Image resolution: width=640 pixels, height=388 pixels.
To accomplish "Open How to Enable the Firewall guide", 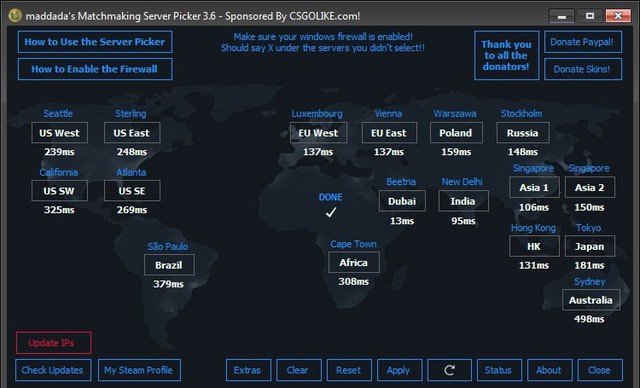I will point(95,69).
